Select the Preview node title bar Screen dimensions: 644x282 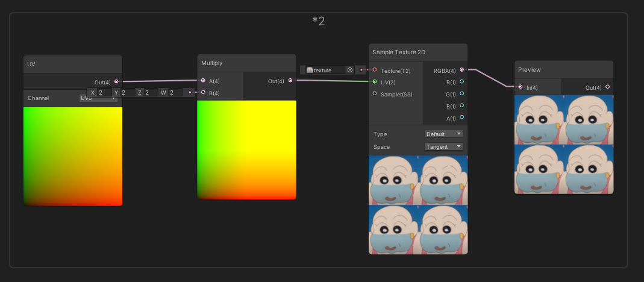pyautogui.click(x=564, y=69)
